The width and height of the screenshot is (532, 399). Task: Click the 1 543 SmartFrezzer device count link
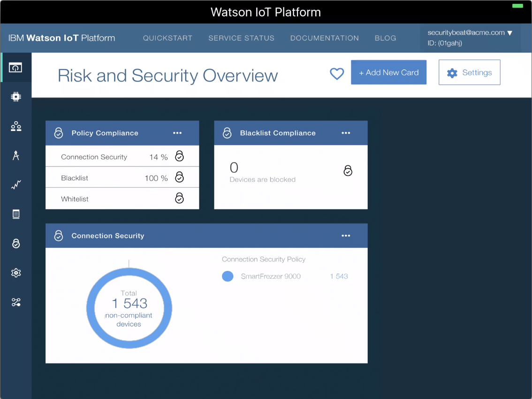click(339, 276)
